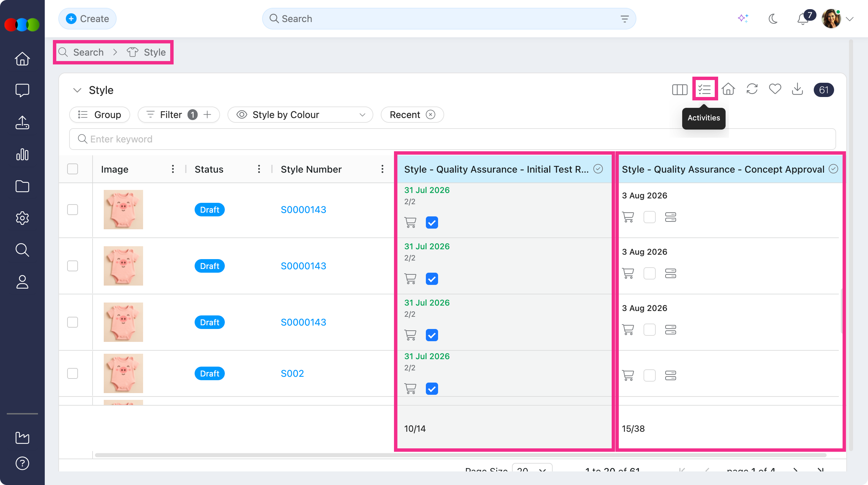868x485 pixels.
Task: Click the list icon in S002 Concept Approval cell
Action: tap(671, 375)
